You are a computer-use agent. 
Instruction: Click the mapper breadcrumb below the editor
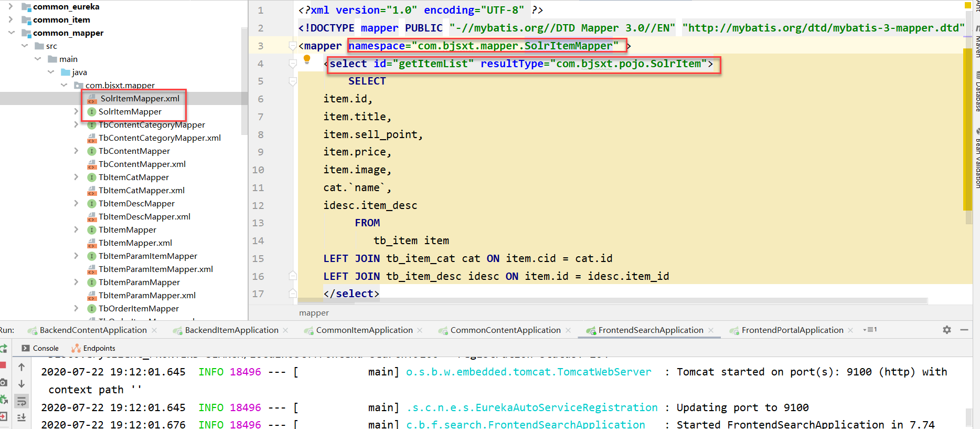(314, 313)
